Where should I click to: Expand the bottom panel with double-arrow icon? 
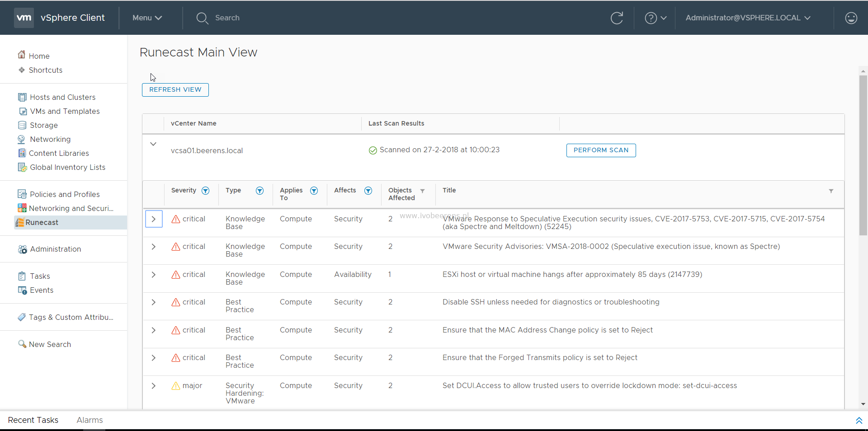click(859, 420)
